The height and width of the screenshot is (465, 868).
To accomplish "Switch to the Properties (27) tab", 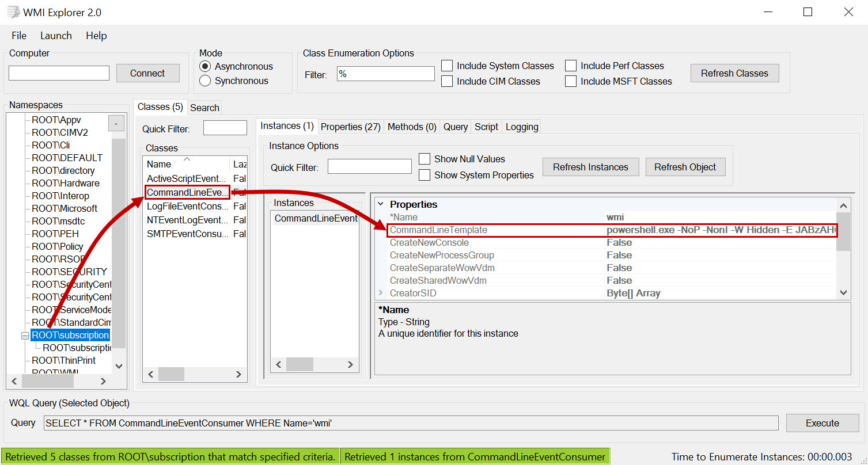I will 350,127.
